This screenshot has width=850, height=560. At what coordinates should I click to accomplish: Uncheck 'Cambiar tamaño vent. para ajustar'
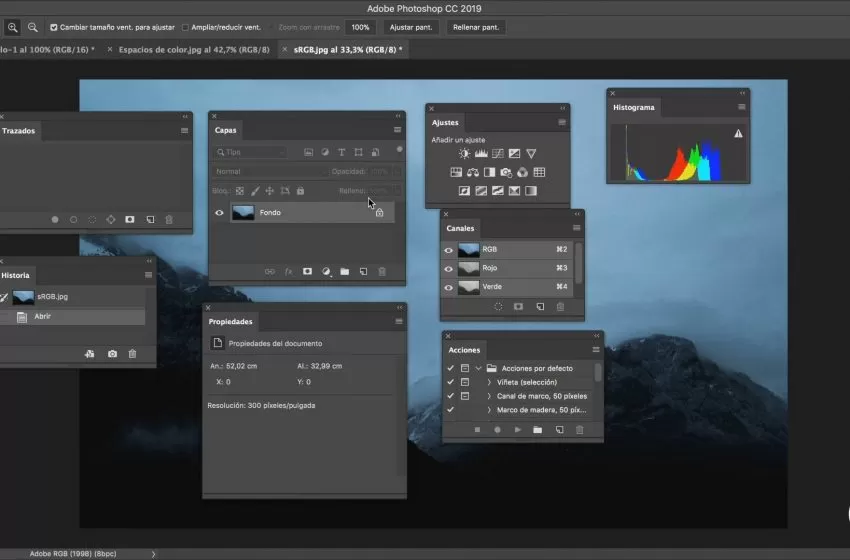coord(54,27)
